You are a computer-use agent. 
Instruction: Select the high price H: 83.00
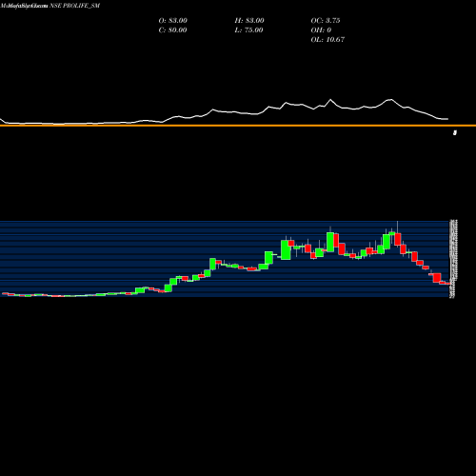click(249, 21)
